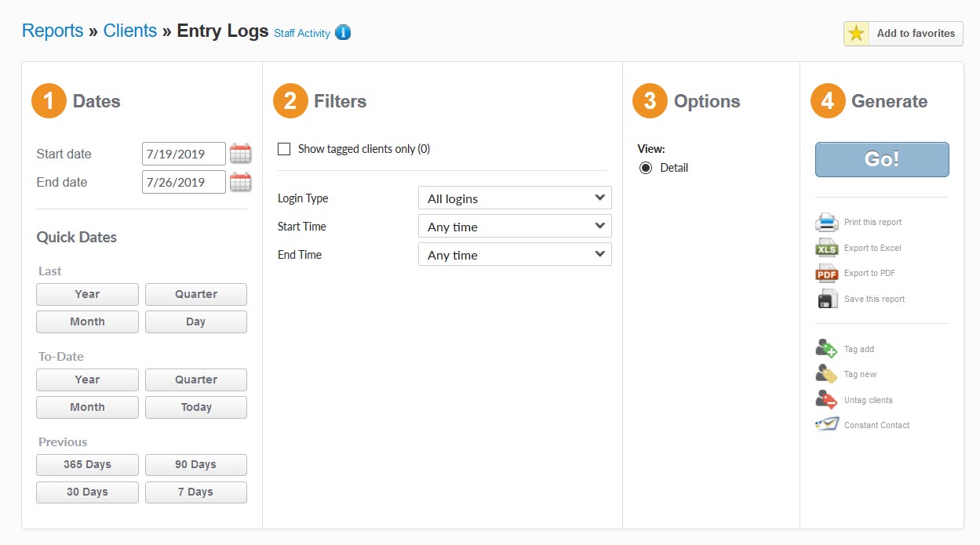Open the End Time dropdown
This screenshot has height=545, width=980.
click(x=515, y=255)
